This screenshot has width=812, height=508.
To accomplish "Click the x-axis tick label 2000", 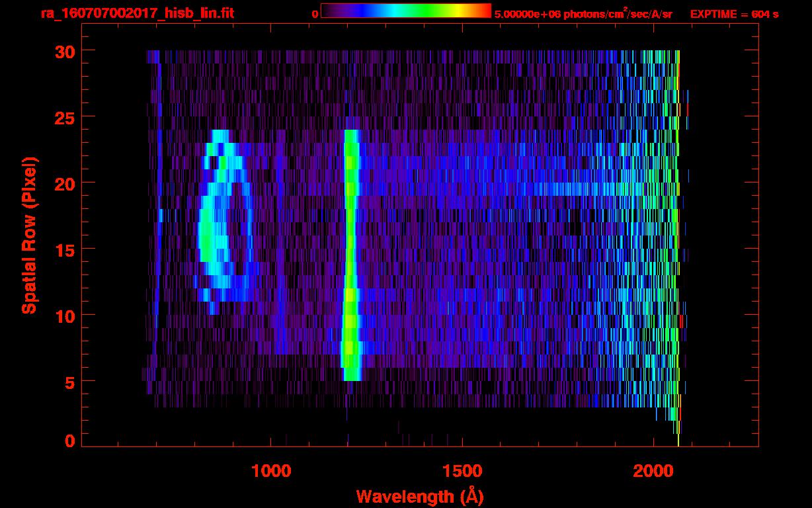I will (x=653, y=470).
